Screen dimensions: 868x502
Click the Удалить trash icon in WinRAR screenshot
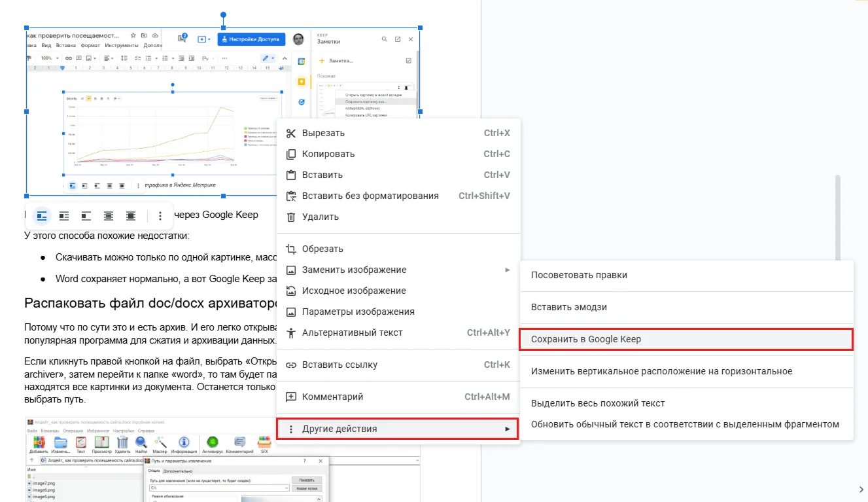coord(122,445)
